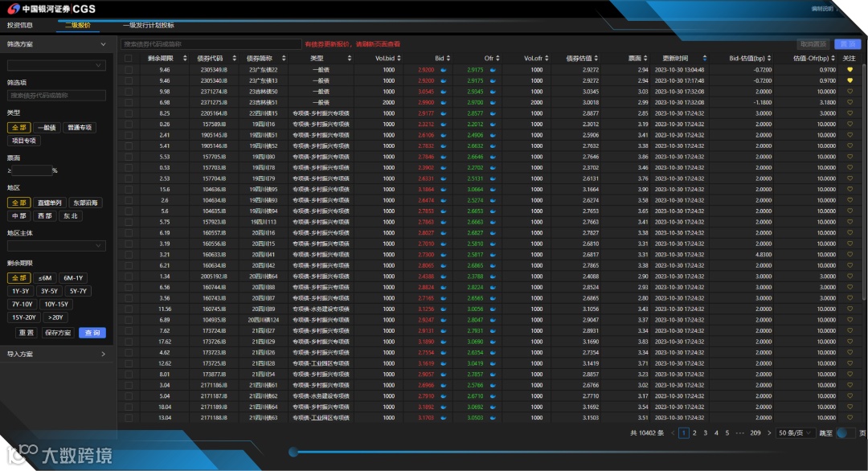Check the row for bond 2305340.IB
Viewport: 868px width, 471px height.
pos(129,81)
